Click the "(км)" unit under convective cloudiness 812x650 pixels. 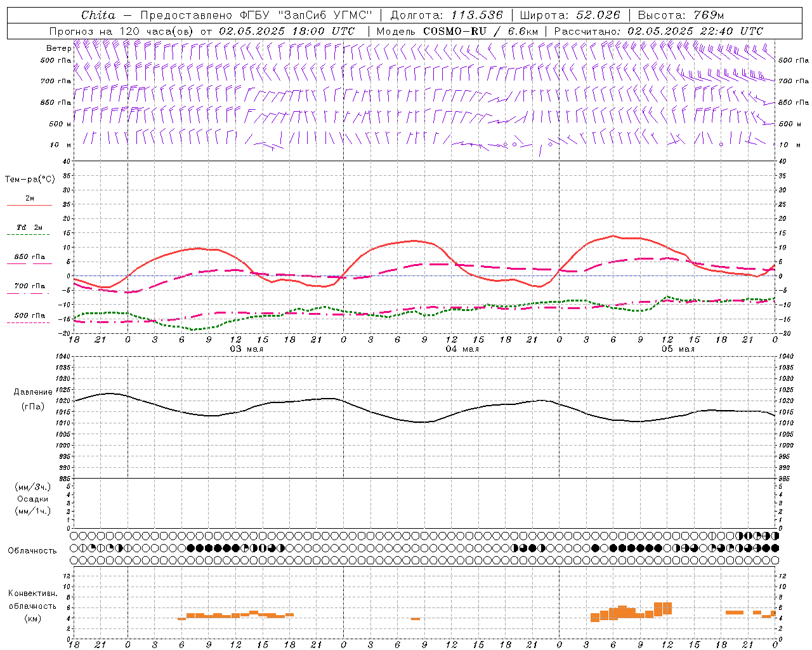33,618
